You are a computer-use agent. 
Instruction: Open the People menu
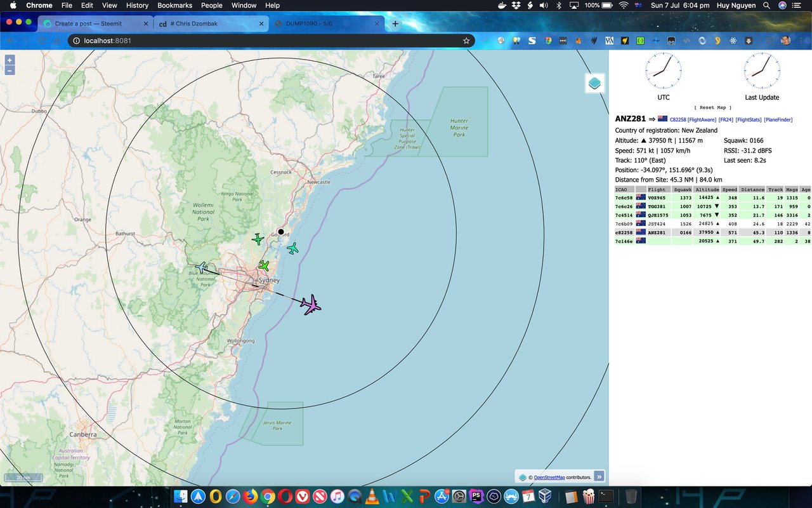pos(212,5)
